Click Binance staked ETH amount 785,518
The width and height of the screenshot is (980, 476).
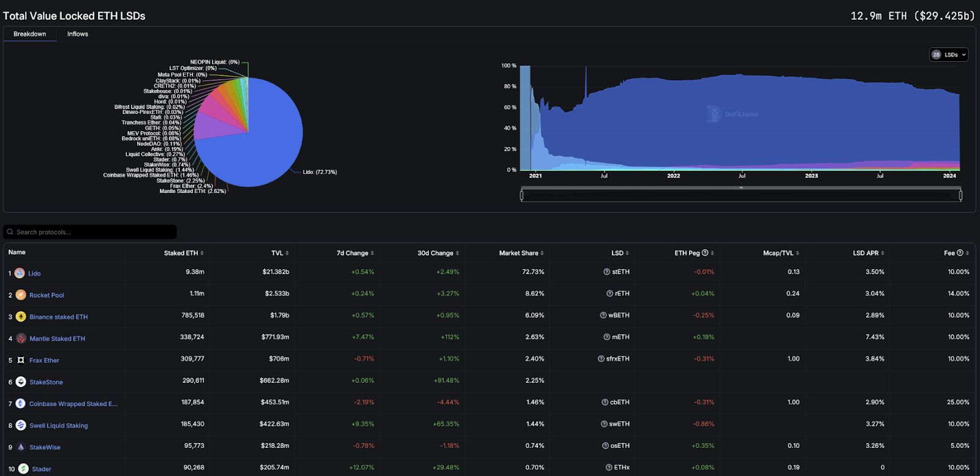point(193,315)
